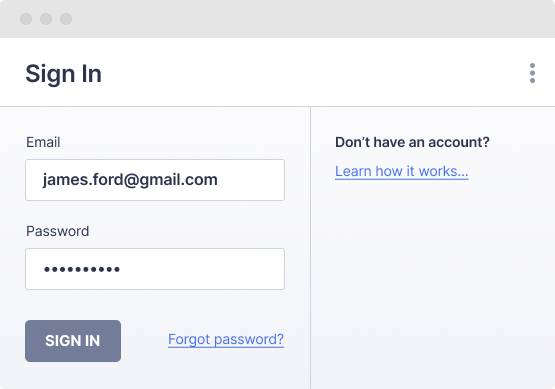Click empty form area beside SIGN IN button
Screen dimensions: 555x389
click(144, 341)
